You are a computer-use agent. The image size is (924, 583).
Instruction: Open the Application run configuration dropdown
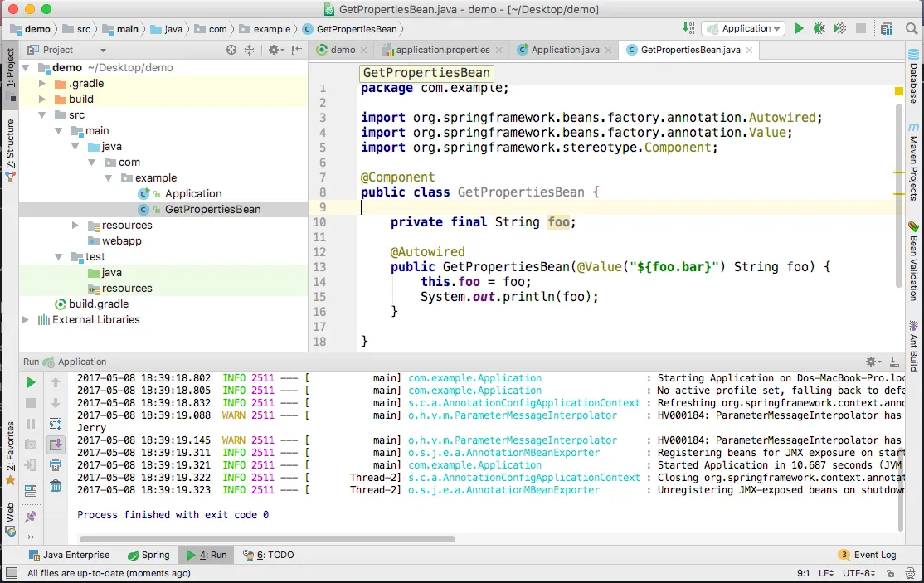coord(743,29)
